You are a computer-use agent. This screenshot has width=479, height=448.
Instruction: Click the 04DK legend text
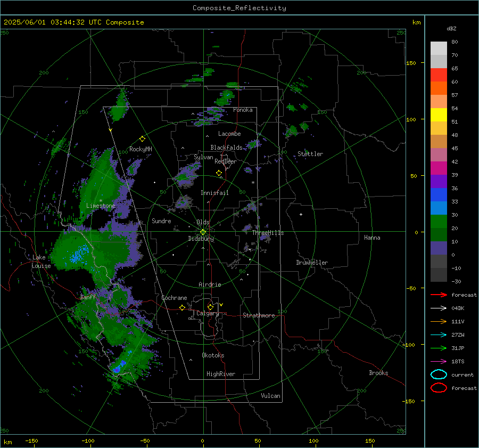pos(458,308)
